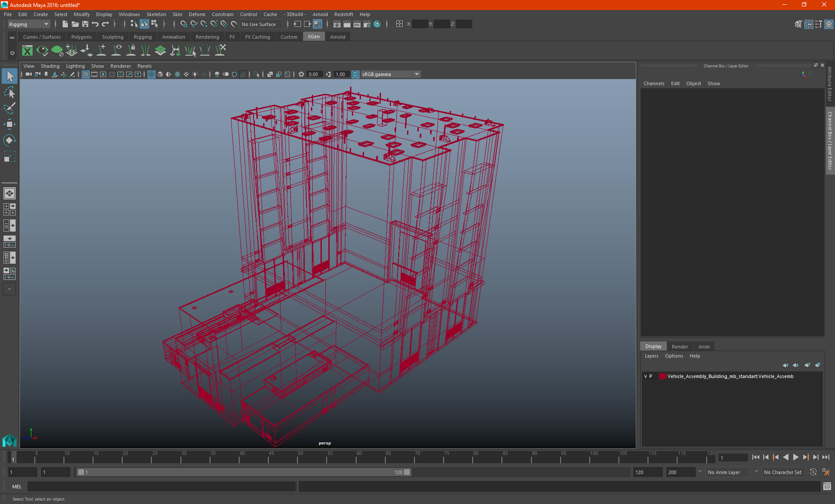835x504 pixels.
Task: Click the create new layer icon
Action: [x=807, y=365]
